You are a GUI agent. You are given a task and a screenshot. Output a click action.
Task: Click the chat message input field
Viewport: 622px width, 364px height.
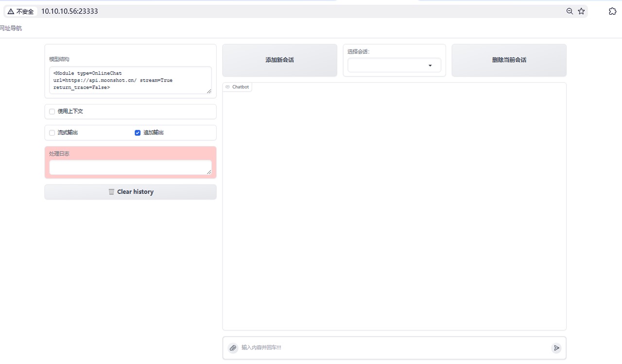(395, 348)
